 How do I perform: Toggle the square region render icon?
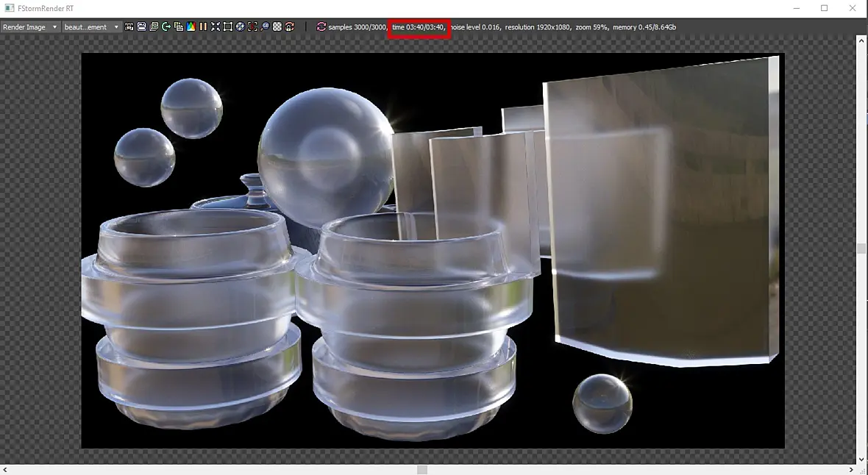[x=227, y=26]
